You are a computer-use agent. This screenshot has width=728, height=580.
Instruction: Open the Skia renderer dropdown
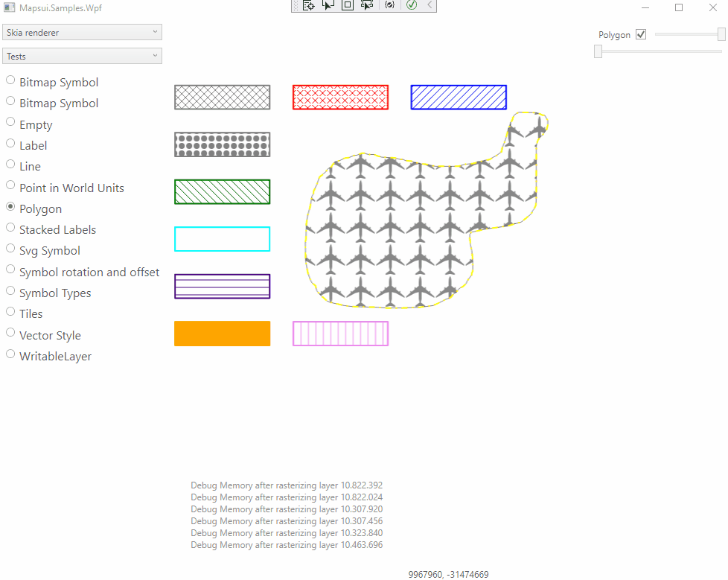coord(82,32)
